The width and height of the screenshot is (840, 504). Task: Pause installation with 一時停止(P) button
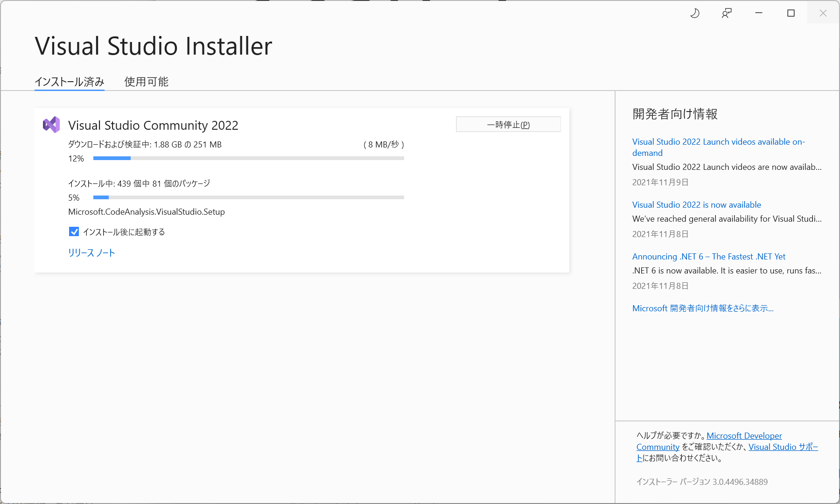click(x=508, y=125)
